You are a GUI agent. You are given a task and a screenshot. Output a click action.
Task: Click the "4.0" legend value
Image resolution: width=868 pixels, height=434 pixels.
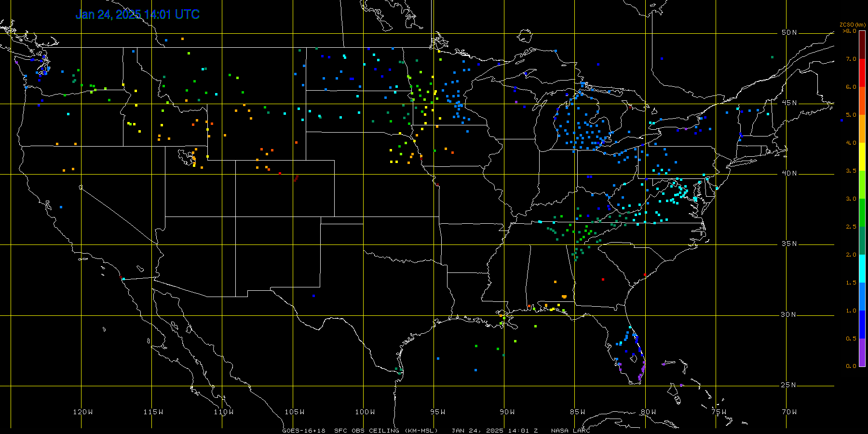[851, 143]
